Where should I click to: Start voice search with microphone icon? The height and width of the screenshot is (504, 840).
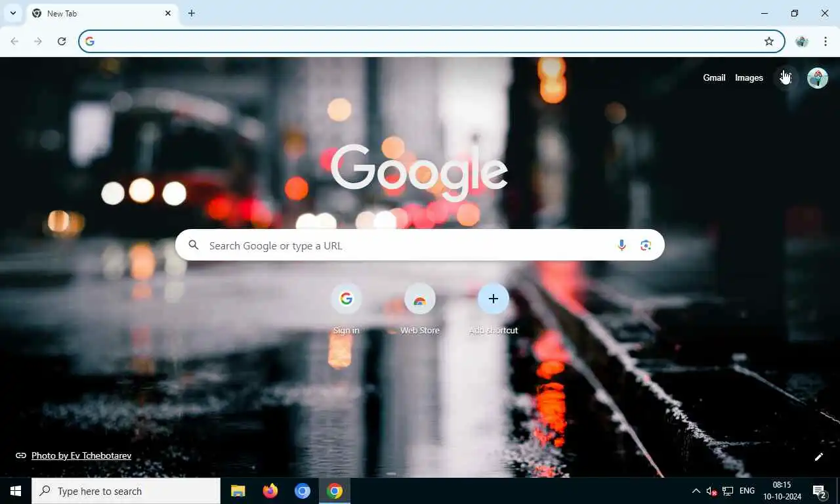click(621, 245)
